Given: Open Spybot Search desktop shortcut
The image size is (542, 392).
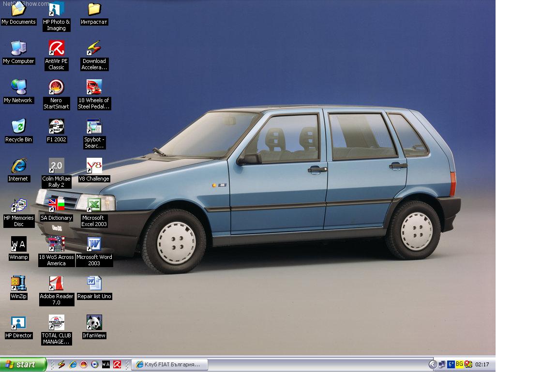Looking at the screenshot, I should tap(94, 127).
